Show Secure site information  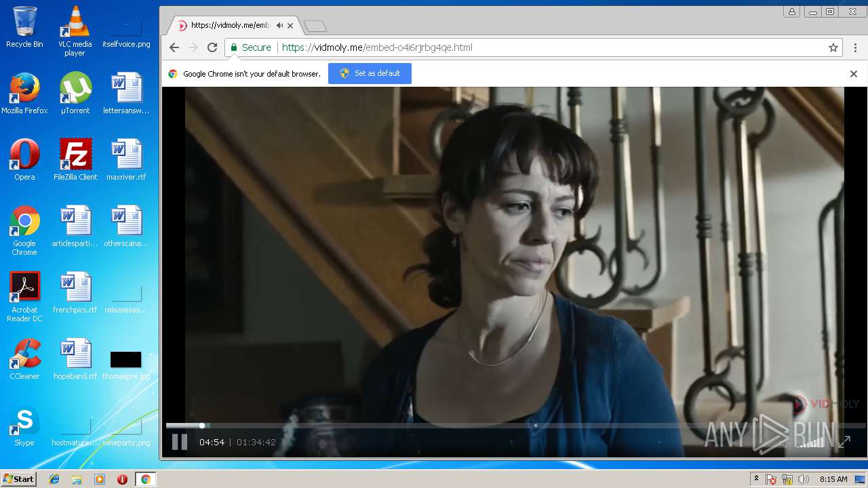[250, 47]
